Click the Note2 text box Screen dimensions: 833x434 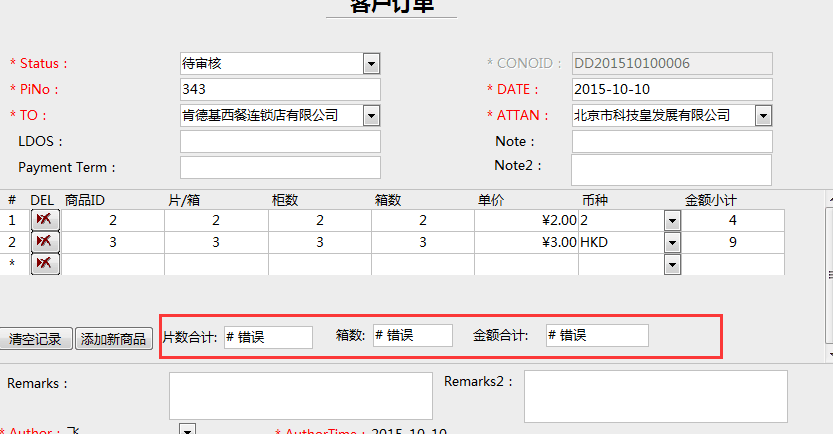[672, 170]
